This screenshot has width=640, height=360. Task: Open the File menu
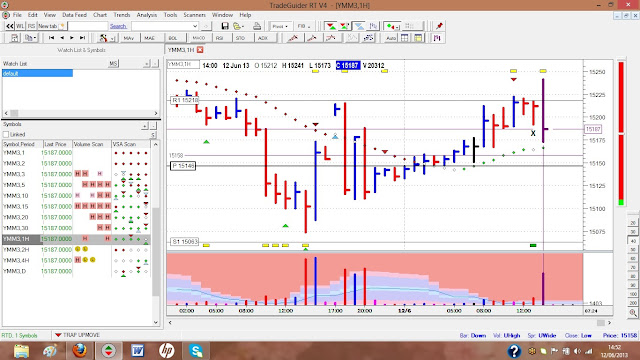pos(17,15)
